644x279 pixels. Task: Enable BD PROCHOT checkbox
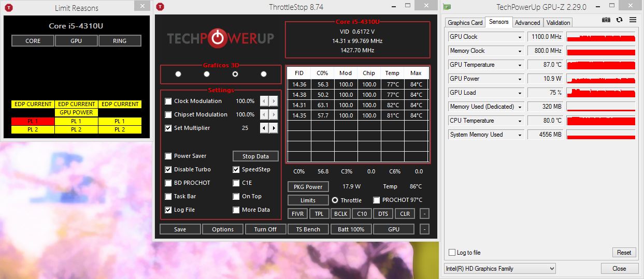pos(168,183)
